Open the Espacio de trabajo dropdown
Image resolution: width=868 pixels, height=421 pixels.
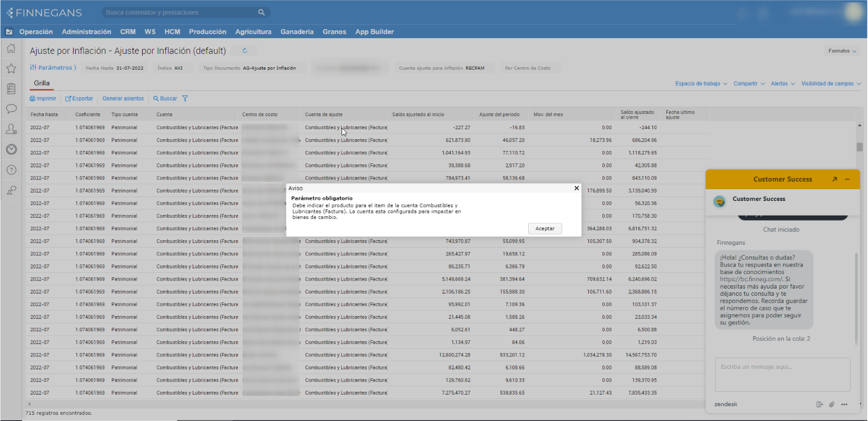click(x=701, y=84)
